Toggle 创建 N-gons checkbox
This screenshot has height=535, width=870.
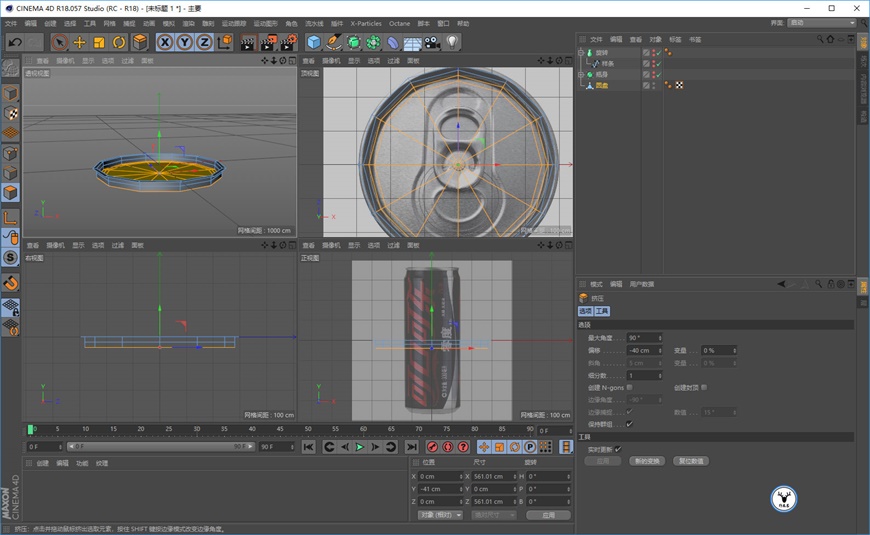(629, 387)
